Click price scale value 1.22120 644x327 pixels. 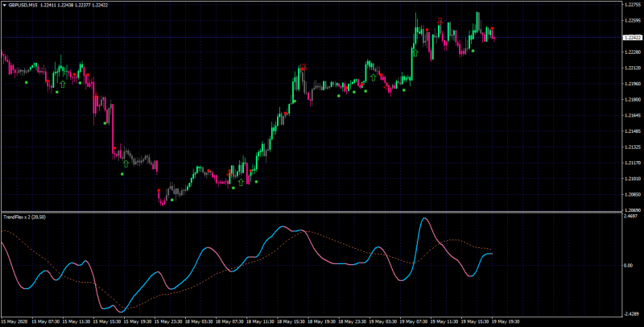point(632,68)
